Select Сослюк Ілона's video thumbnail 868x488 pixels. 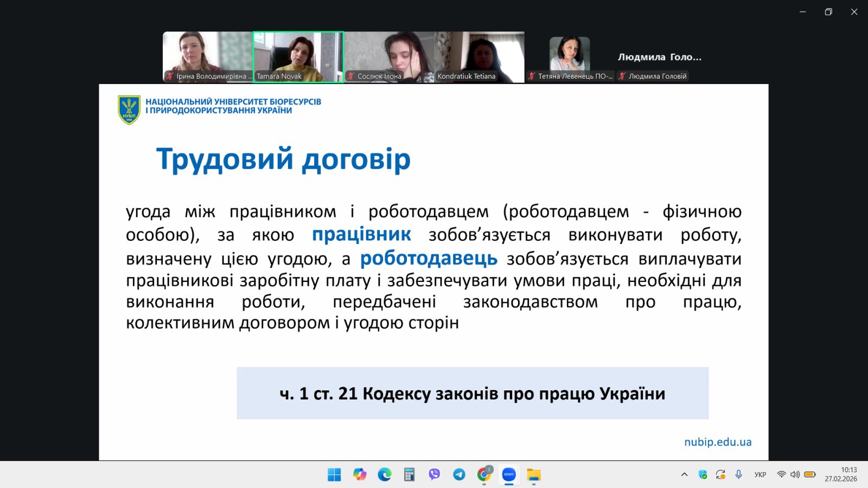point(389,56)
